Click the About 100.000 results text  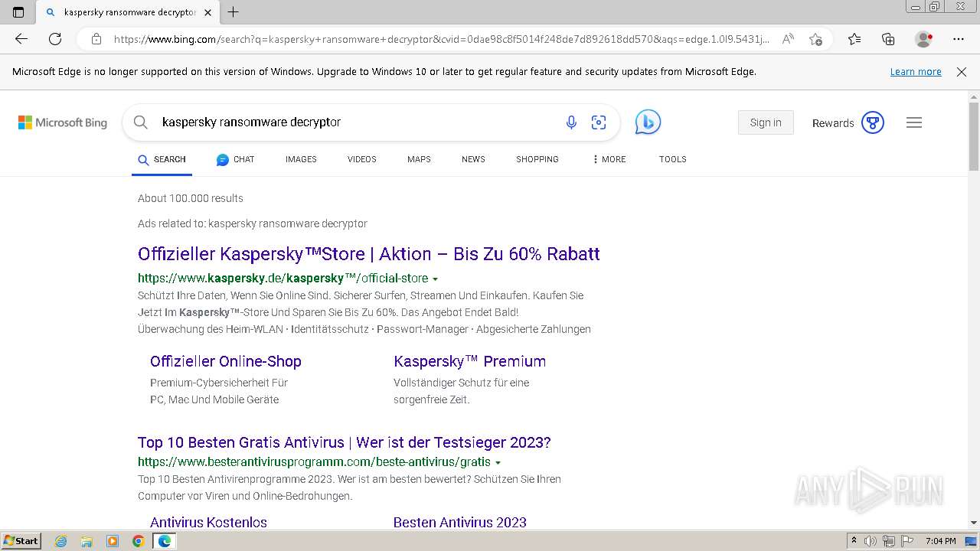[191, 198]
